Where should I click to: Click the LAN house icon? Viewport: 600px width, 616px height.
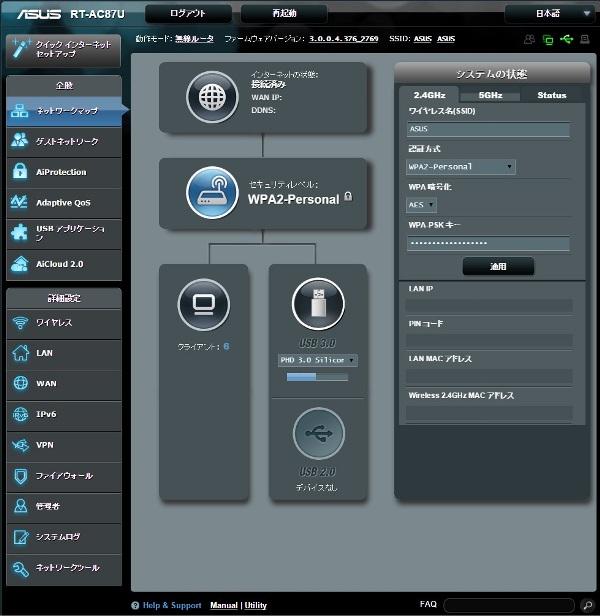(20, 353)
